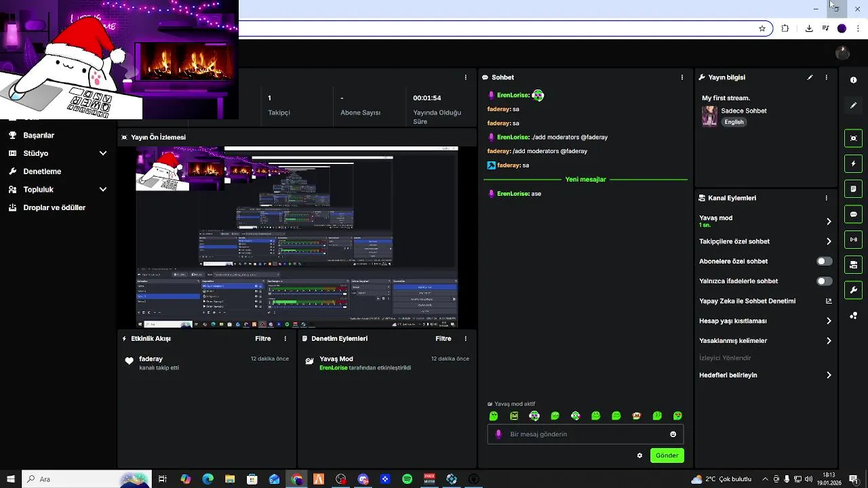Click the Sadece Sohbet category thumbnail
Image resolution: width=868 pixels, height=488 pixels.
[x=709, y=116]
